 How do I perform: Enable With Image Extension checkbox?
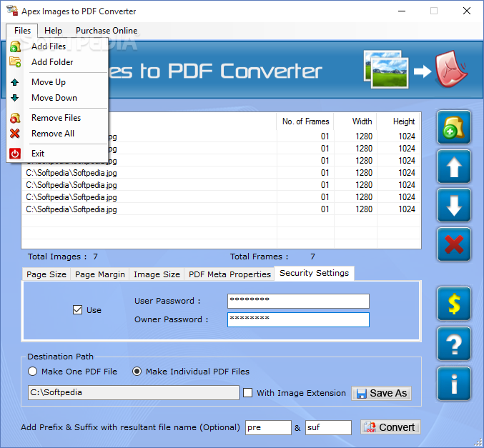tap(247, 393)
